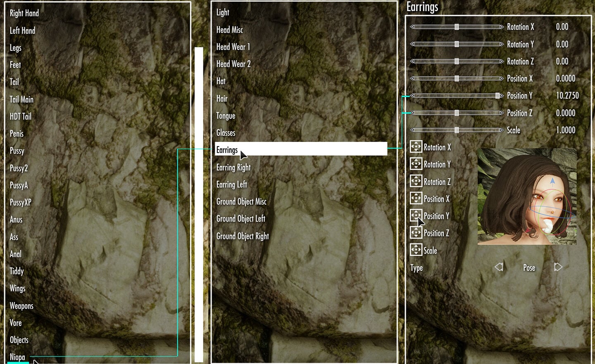Click the character head preview thumbnail

pos(527,196)
